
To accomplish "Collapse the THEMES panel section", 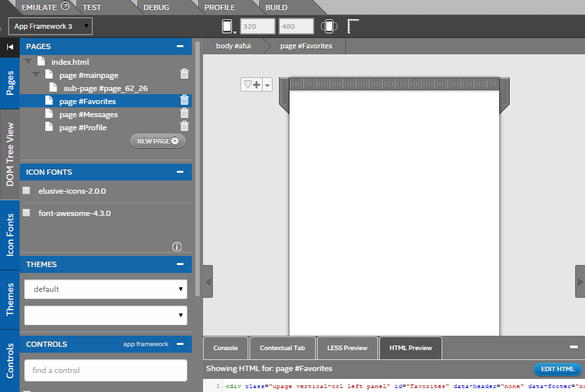I will coord(180,264).
